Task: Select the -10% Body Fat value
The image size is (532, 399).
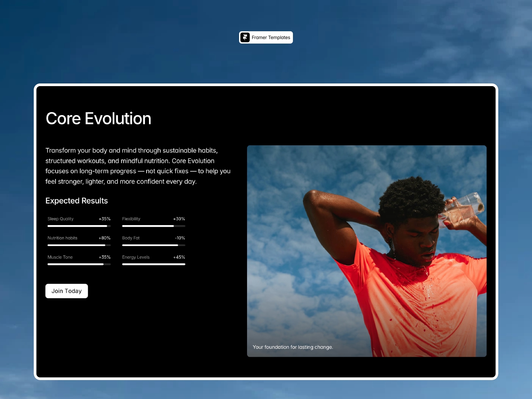Action: pyautogui.click(x=180, y=238)
